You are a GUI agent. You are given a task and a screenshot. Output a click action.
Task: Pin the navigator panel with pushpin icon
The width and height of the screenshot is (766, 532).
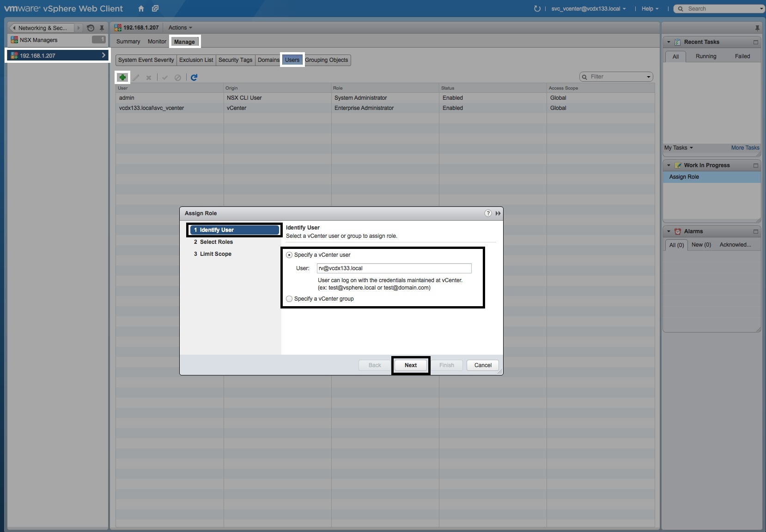pos(102,28)
